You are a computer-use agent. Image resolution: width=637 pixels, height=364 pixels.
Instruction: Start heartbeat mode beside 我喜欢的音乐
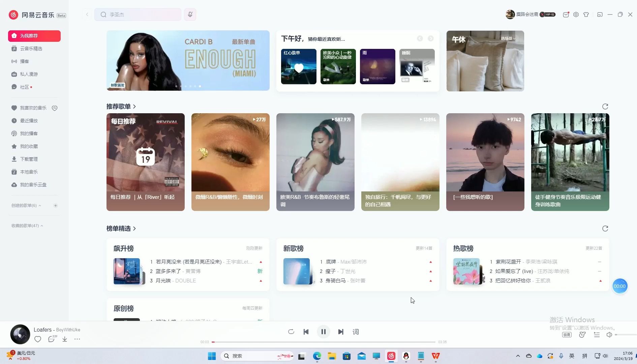pos(55,108)
